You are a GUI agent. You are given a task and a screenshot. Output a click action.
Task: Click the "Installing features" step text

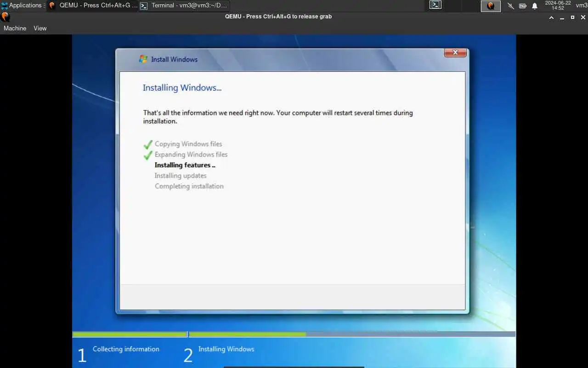pyautogui.click(x=185, y=165)
